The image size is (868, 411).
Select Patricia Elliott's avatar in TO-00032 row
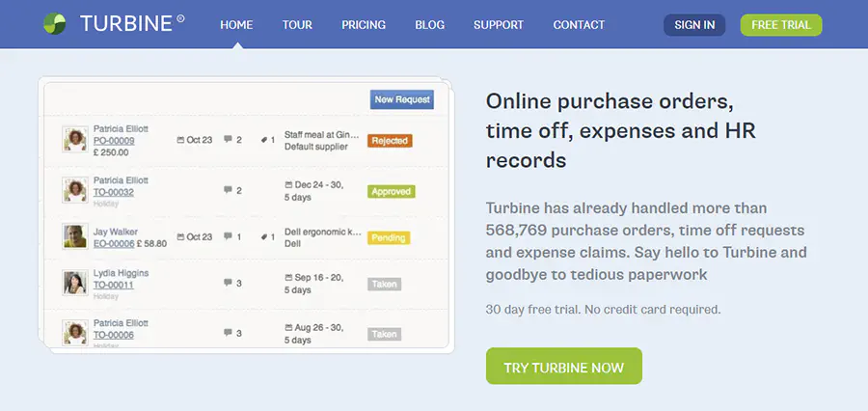(74, 190)
